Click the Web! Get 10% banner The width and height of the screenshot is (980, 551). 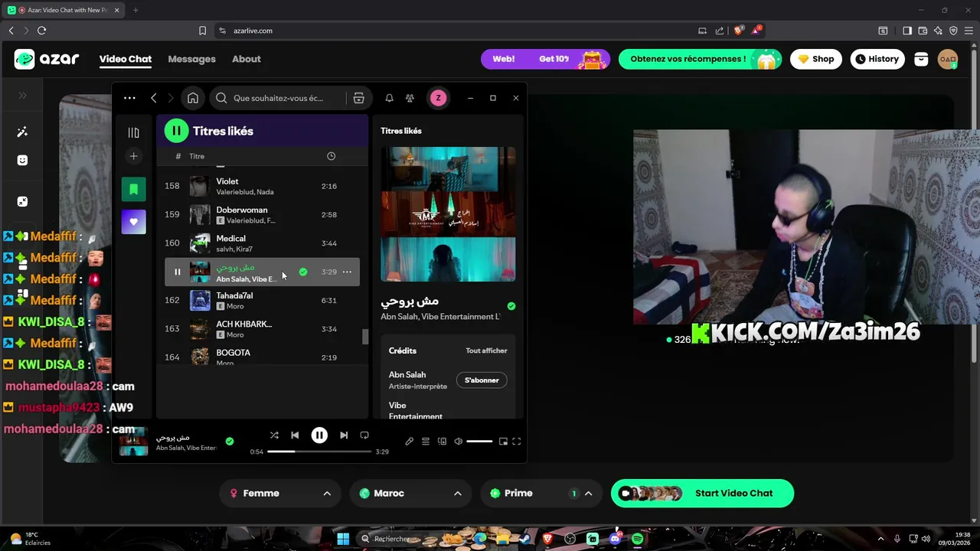coord(545,59)
